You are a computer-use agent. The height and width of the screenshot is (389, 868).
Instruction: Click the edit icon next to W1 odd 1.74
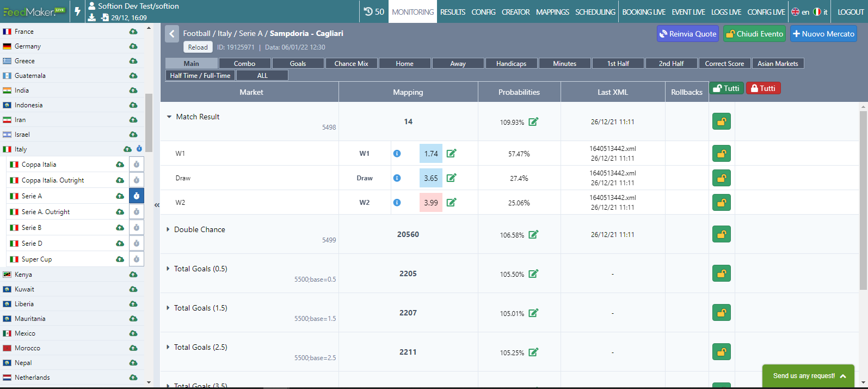coord(451,153)
